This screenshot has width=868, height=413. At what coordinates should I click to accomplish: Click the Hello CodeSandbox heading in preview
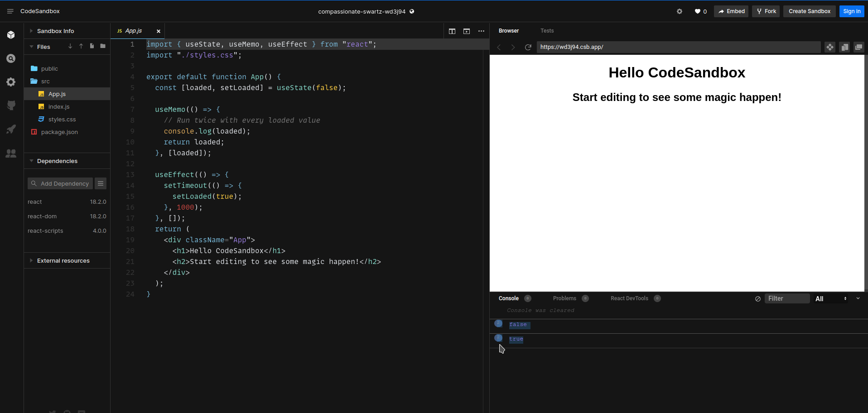coord(677,72)
